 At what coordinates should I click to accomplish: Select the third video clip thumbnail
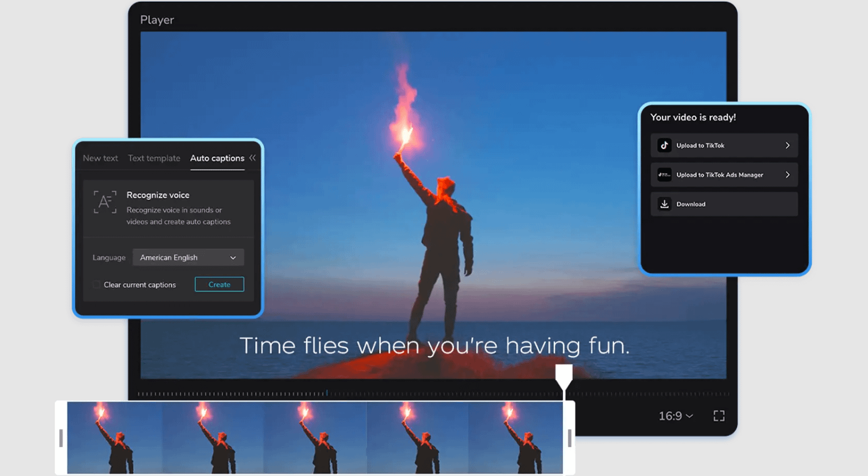click(315, 438)
